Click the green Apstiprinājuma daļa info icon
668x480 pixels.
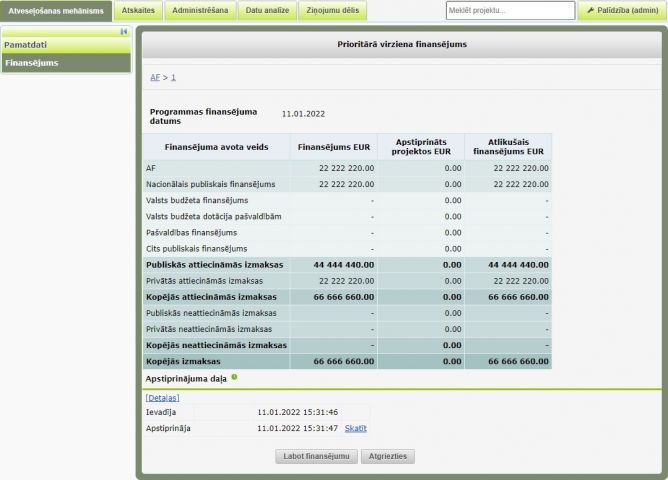coord(234,377)
